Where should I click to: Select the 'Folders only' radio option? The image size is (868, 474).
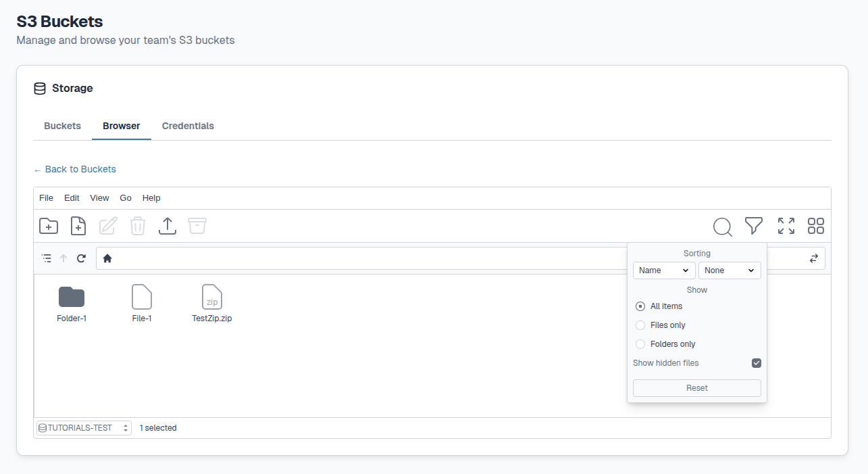click(x=640, y=344)
